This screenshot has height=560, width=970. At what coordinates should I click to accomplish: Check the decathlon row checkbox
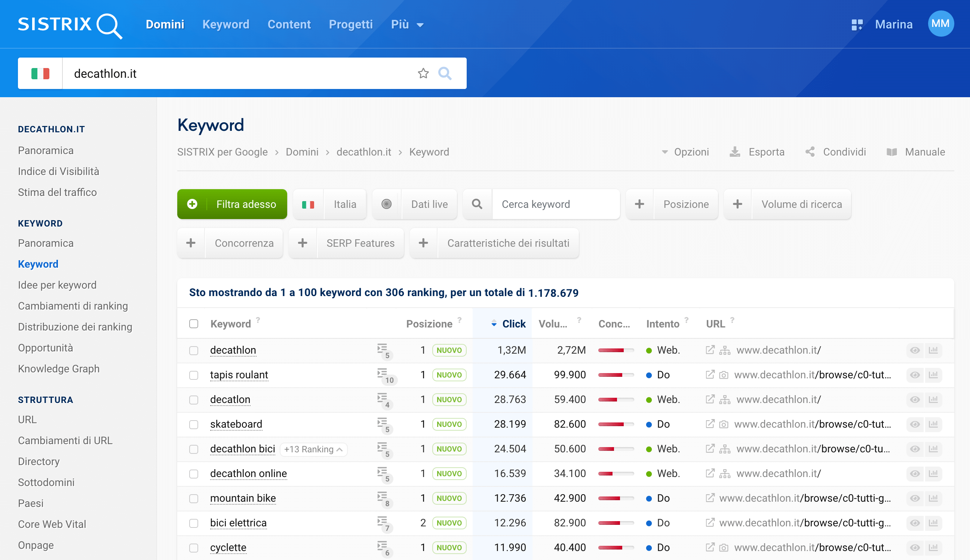pos(193,350)
